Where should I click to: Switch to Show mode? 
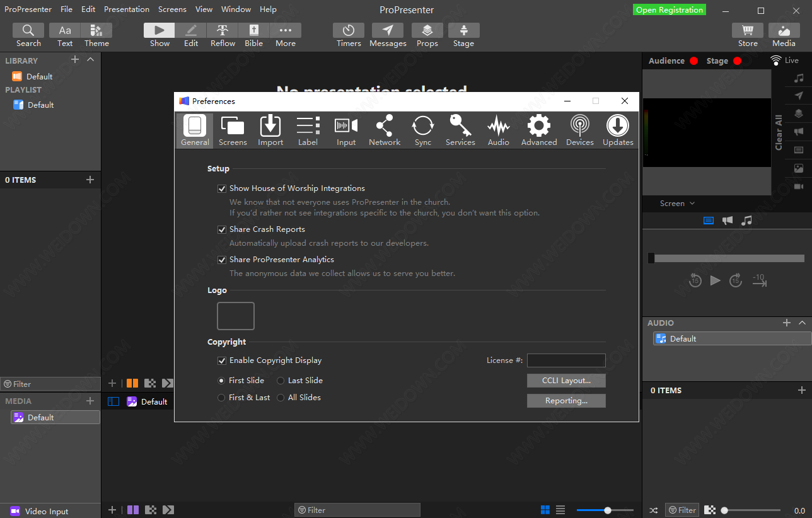click(159, 35)
